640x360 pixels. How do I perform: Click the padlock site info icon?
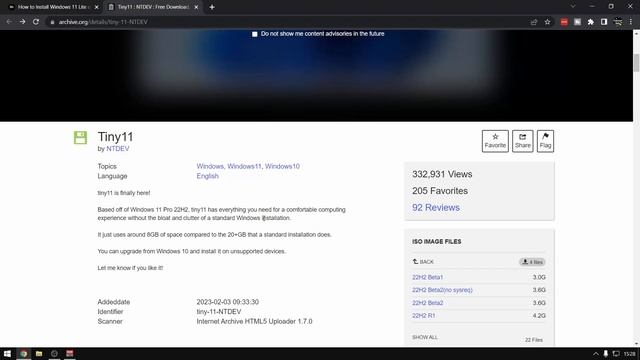click(x=52, y=22)
